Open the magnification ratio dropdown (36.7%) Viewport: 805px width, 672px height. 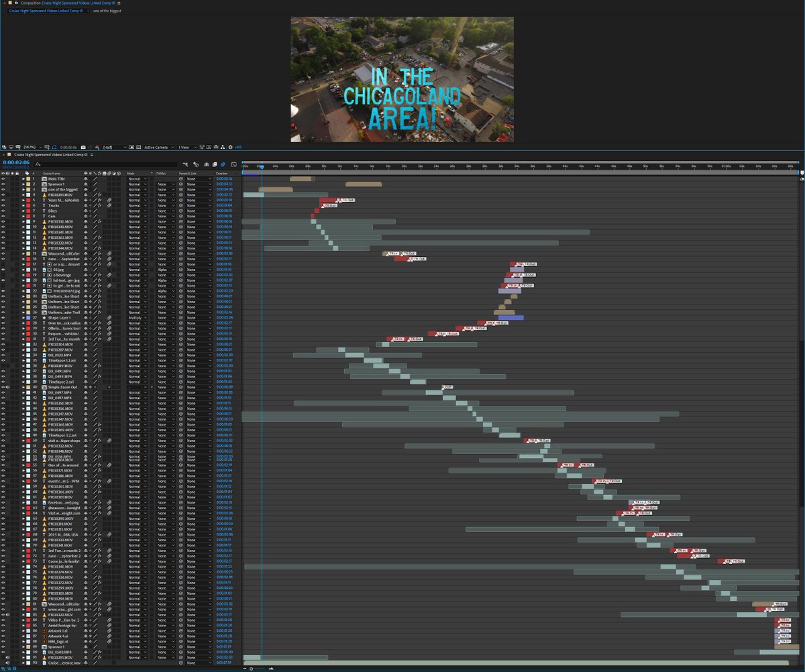coord(32,147)
